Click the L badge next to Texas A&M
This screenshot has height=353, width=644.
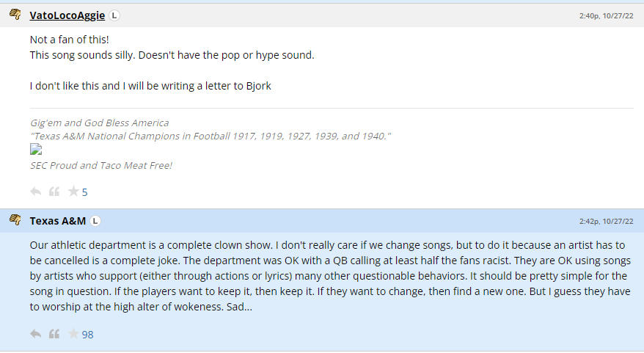[96, 221]
